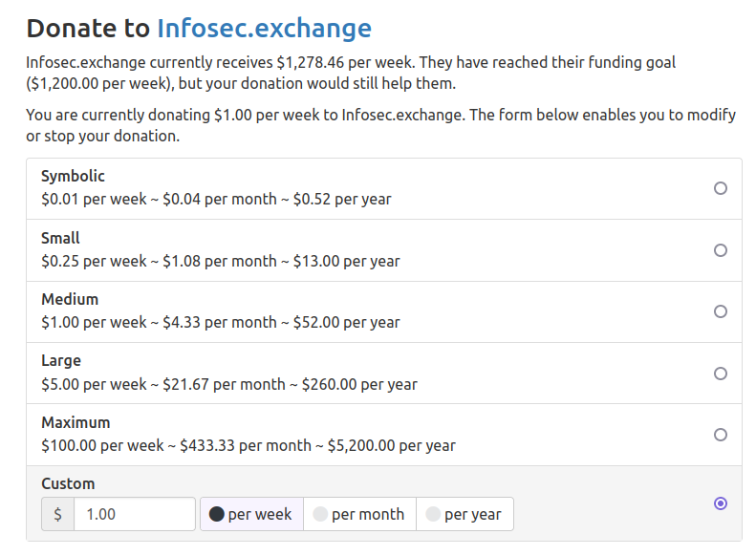
Task: Switch custom period to per month
Action: (x=359, y=514)
